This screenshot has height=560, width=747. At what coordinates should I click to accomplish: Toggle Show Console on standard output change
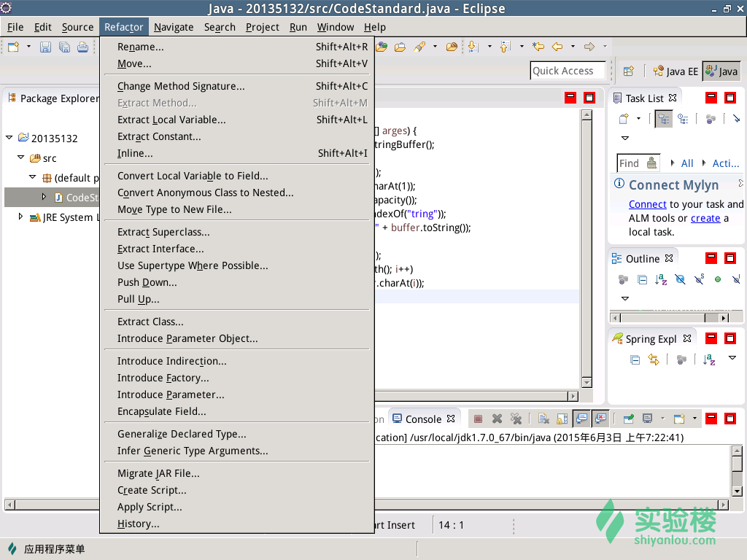pyautogui.click(x=581, y=419)
